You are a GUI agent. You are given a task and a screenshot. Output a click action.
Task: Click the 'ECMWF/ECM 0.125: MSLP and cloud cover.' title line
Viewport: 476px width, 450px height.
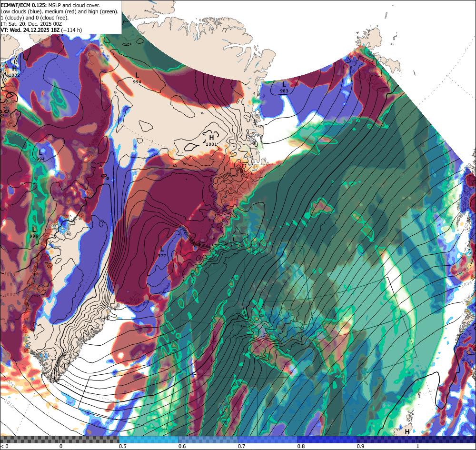pyautogui.click(x=50, y=5)
